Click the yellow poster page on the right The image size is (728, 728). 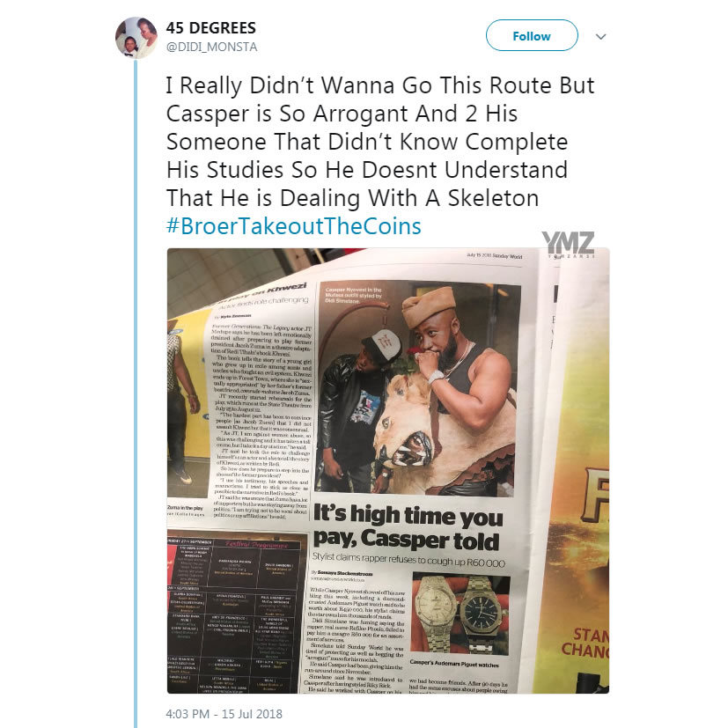[579, 471]
